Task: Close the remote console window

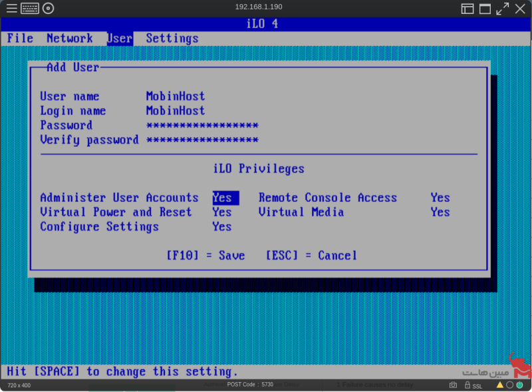Action: pyautogui.click(x=520, y=9)
